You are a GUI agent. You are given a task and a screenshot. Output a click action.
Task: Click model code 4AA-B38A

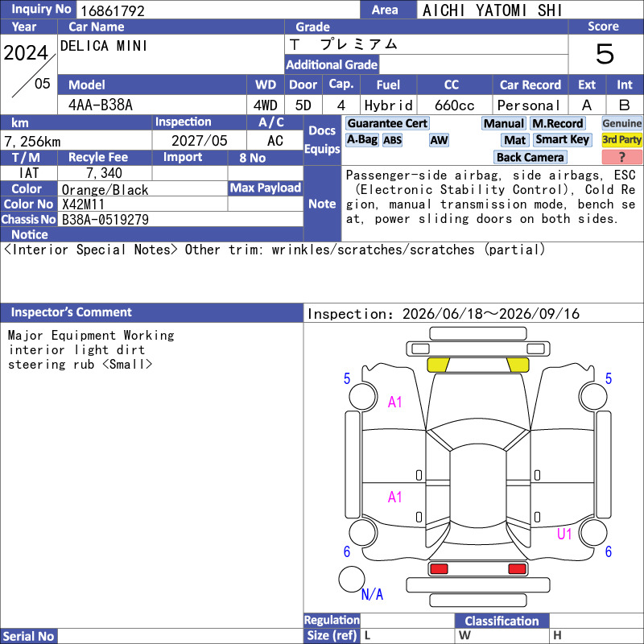[101, 105]
